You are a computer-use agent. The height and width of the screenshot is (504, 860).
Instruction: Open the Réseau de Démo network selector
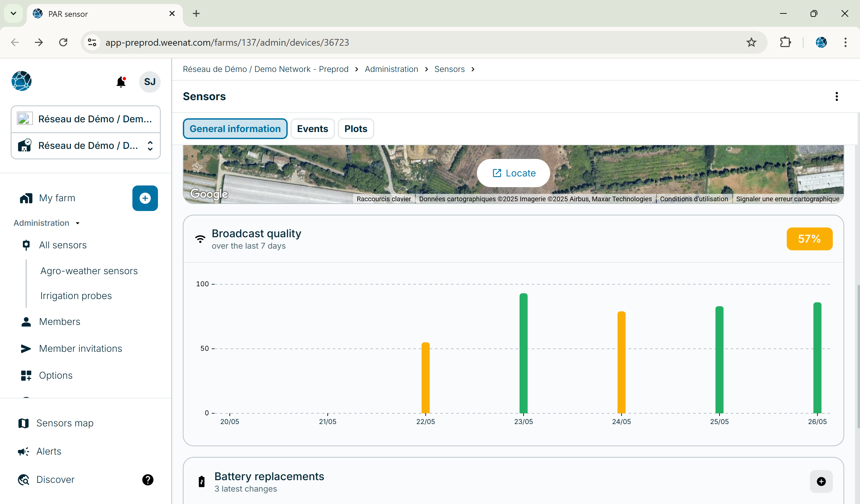coord(86,119)
